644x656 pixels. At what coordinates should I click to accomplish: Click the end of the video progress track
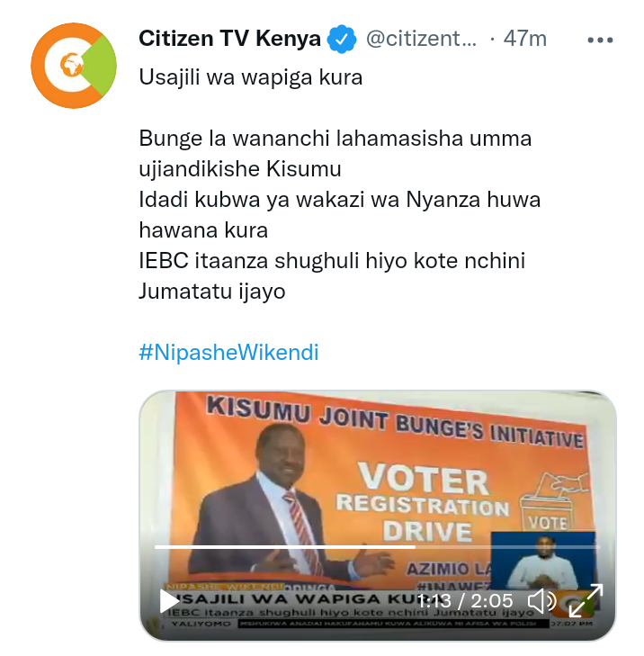click(x=598, y=547)
